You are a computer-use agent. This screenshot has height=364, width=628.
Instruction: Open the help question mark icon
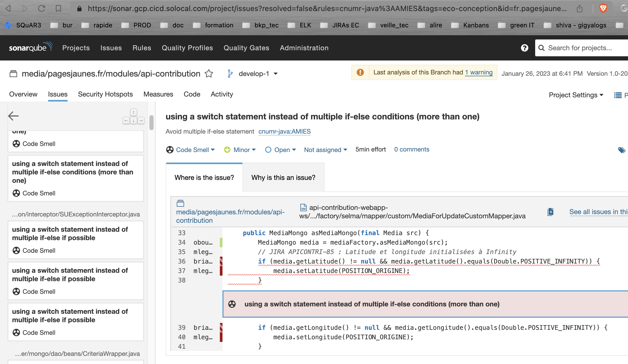tap(524, 48)
